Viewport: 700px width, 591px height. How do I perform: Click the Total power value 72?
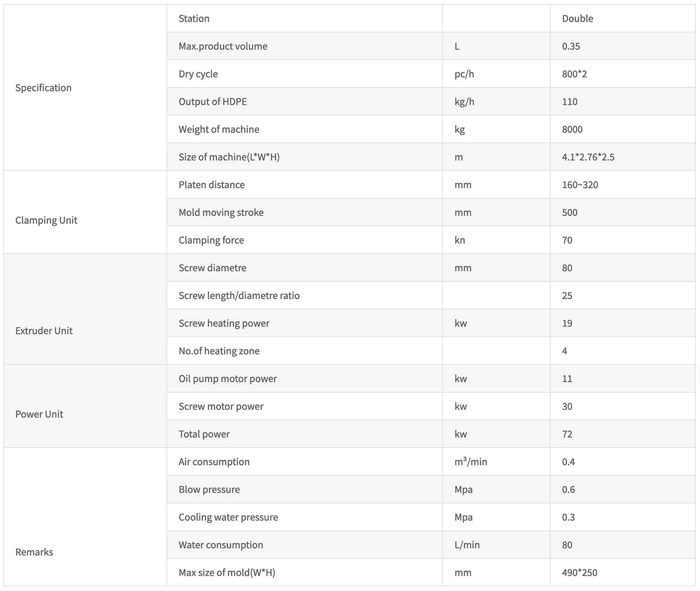[567, 434]
